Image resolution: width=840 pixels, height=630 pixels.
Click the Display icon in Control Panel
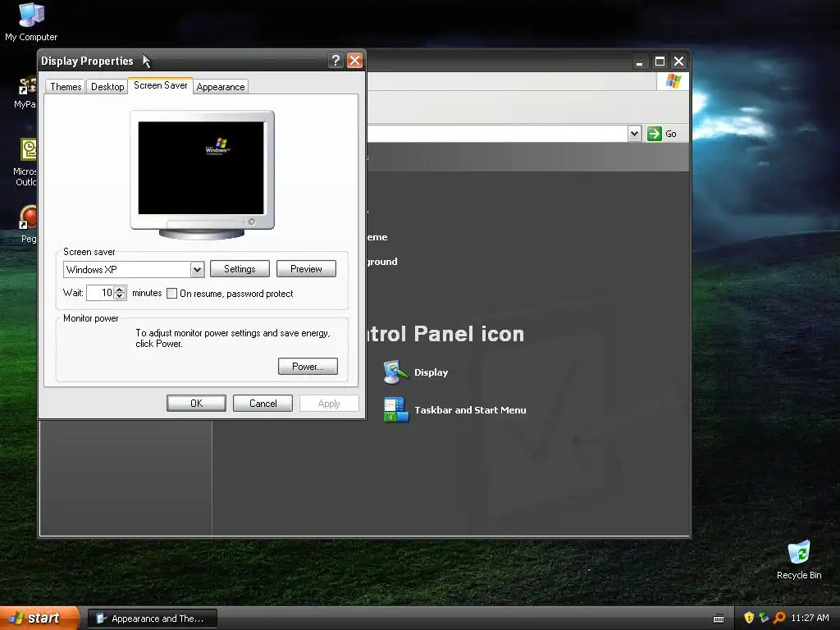[395, 372]
